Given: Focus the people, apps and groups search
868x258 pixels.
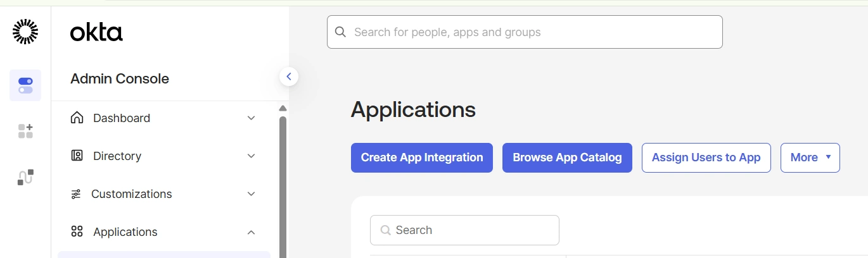Looking at the screenshot, I should [525, 32].
